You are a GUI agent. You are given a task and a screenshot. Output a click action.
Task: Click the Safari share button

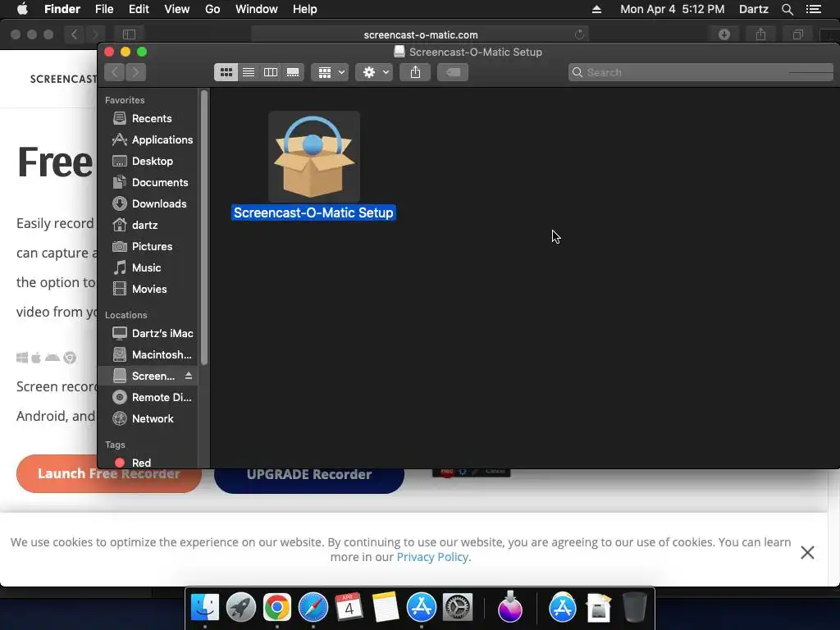[760, 34]
